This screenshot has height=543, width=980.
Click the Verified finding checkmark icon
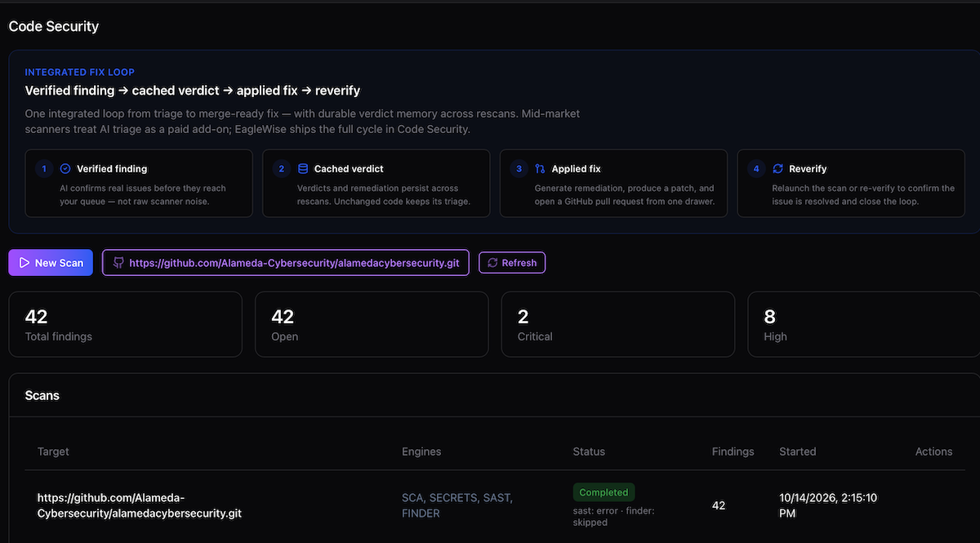[x=65, y=169]
